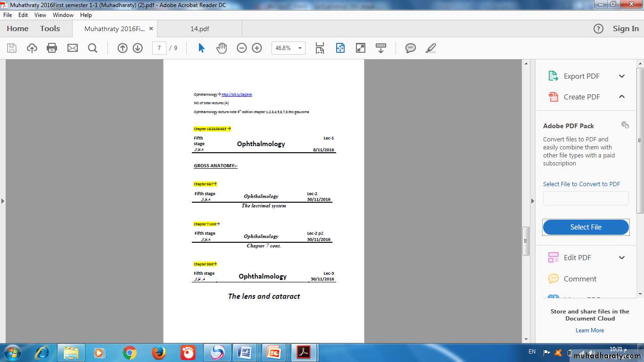Click the email envelope icon

coord(72,48)
